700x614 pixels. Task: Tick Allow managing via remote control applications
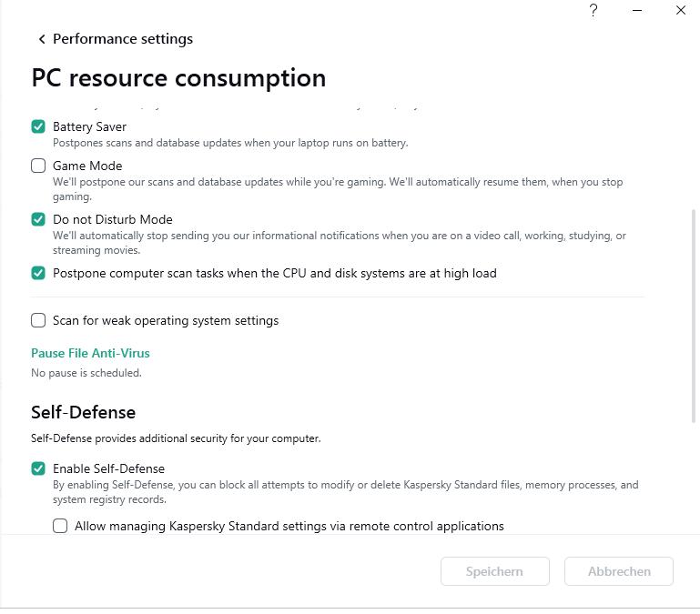pyautogui.click(x=60, y=526)
